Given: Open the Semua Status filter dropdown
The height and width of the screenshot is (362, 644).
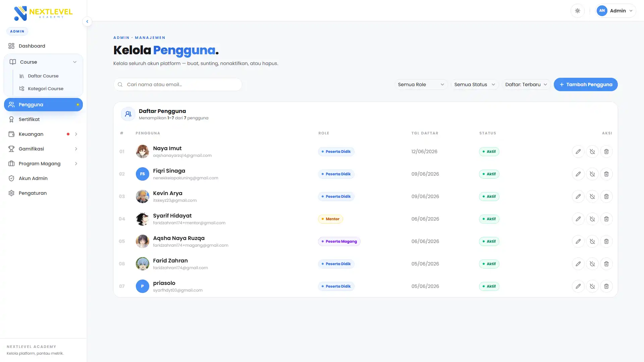Looking at the screenshot, I should coord(475,84).
